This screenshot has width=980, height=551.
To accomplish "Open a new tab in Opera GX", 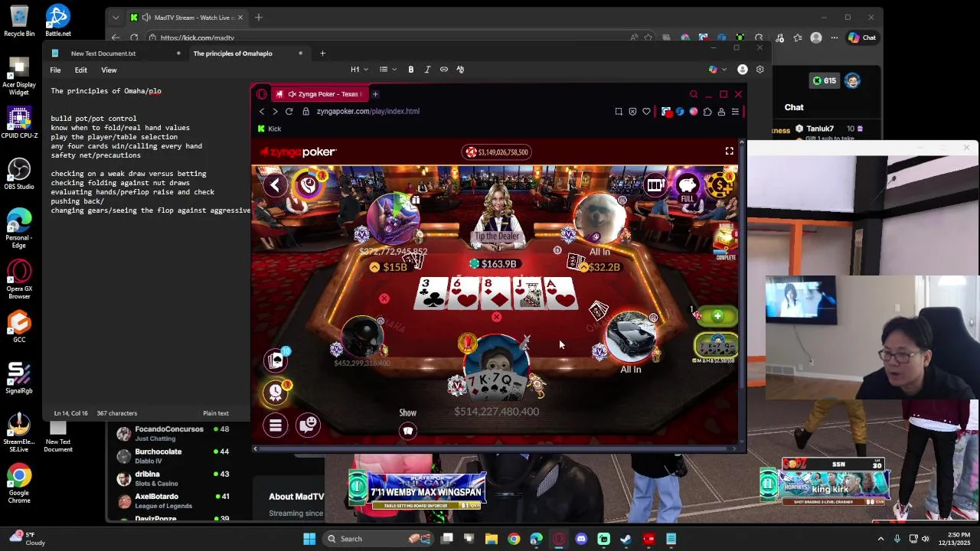I will (x=375, y=94).
